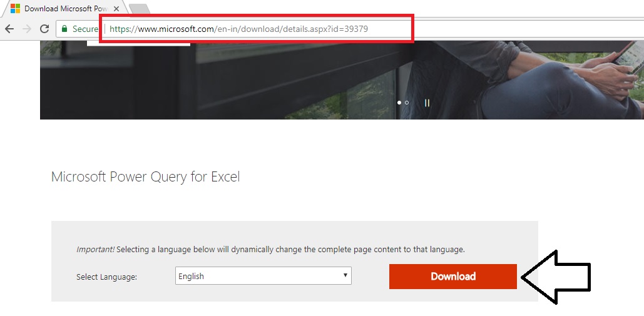
Task: Click the 'Secure' label in the address bar
Action: 85,29
